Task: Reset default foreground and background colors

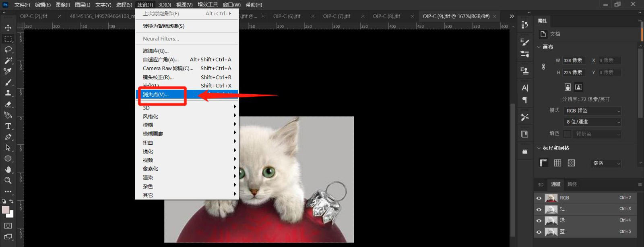Action: [x=4, y=201]
